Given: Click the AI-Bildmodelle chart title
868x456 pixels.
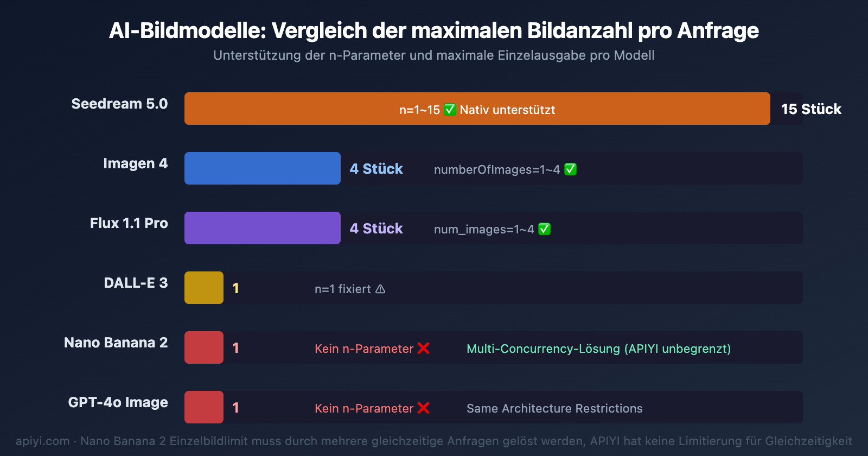Looking at the screenshot, I should [x=434, y=31].
